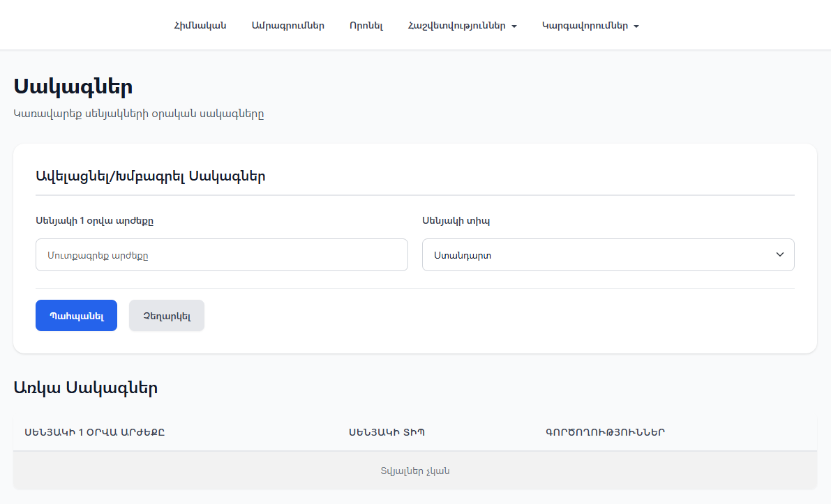The image size is (831, 504).
Task: Expand the Կարգավորումներ dropdown caret
Action: pyautogui.click(x=636, y=26)
